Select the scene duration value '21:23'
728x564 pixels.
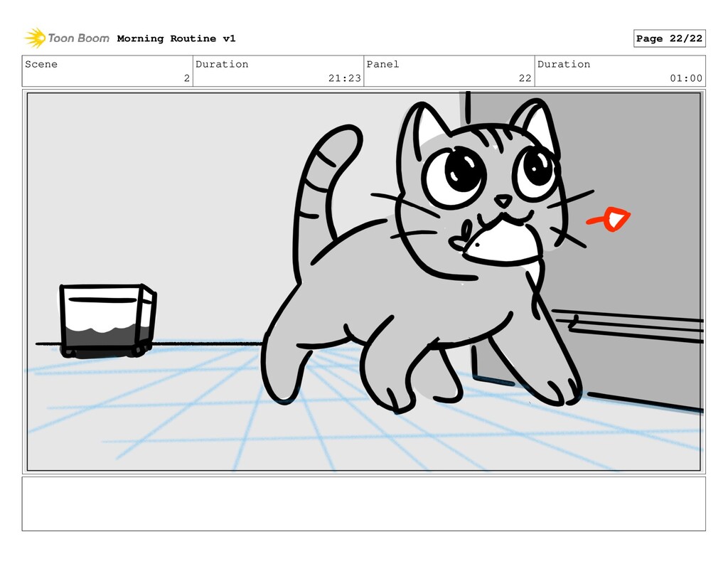(345, 78)
